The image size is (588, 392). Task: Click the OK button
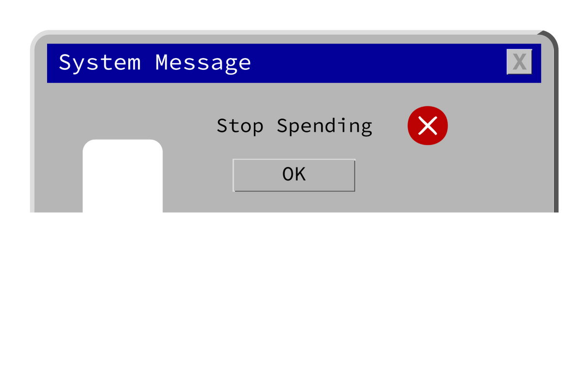(294, 175)
